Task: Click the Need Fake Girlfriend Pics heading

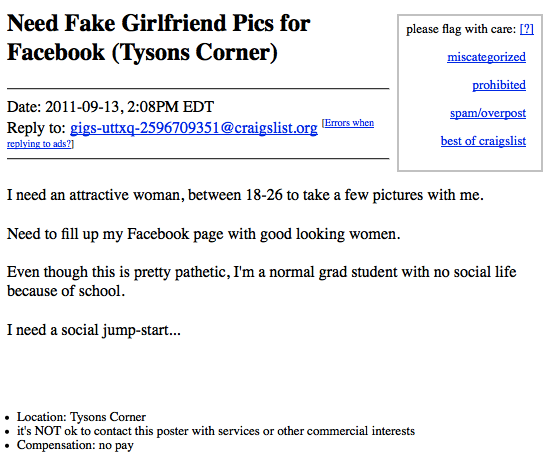Action: [158, 38]
